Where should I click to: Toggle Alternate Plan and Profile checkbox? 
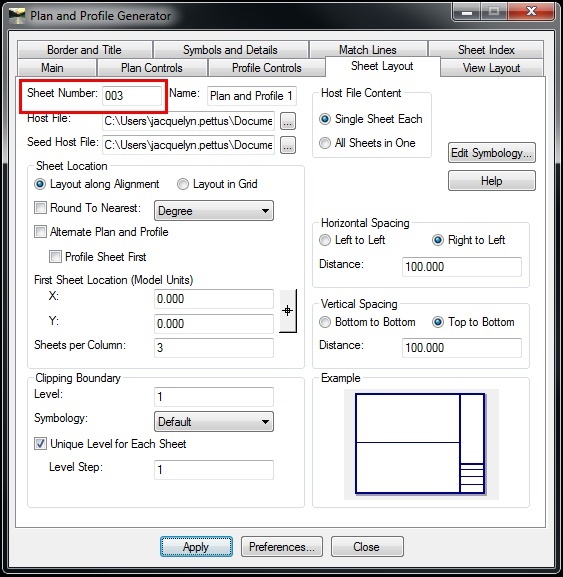(x=40, y=232)
